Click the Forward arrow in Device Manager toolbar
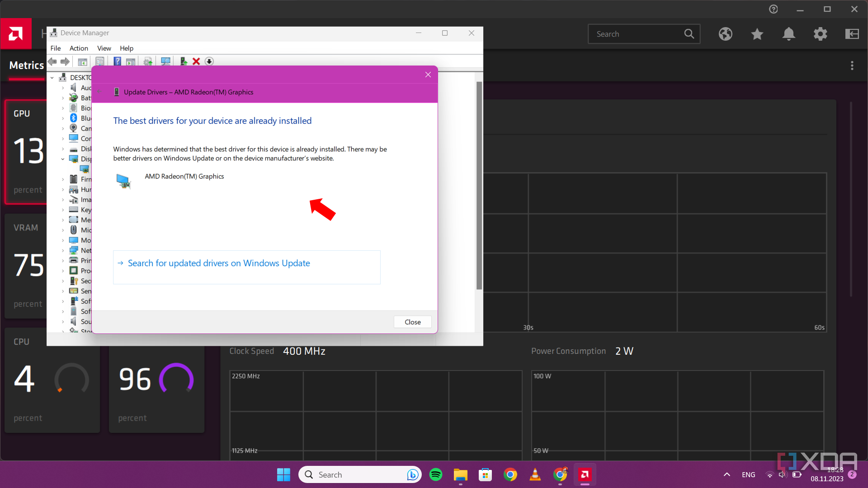 click(x=65, y=61)
